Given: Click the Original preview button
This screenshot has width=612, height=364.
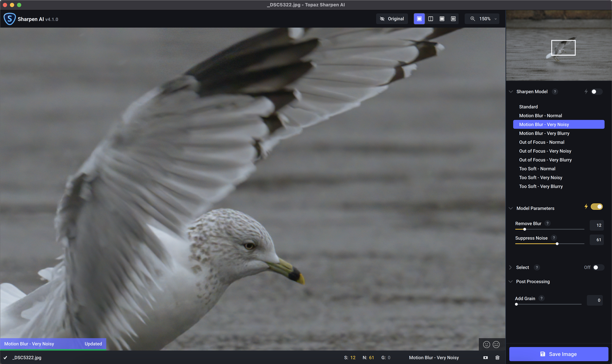Looking at the screenshot, I should click(x=392, y=19).
